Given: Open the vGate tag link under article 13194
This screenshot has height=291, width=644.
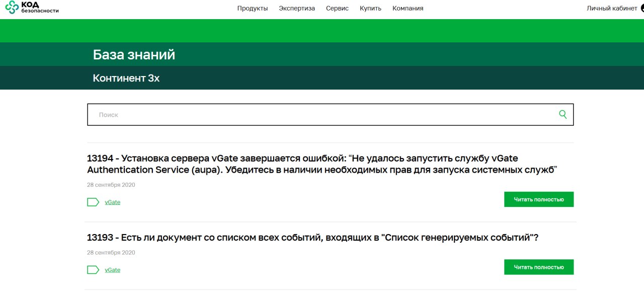Looking at the screenshot, I should pos(112,202).
